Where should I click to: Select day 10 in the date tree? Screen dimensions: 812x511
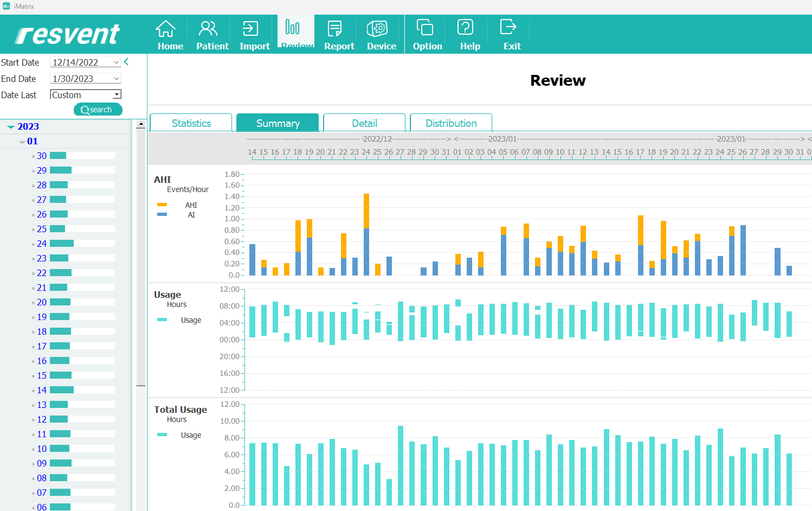click(42, 449)
